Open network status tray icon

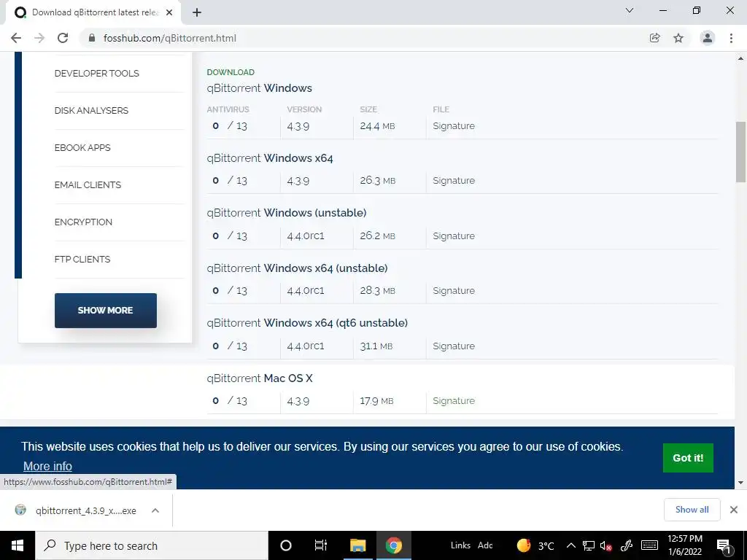[x=589, y=545]
